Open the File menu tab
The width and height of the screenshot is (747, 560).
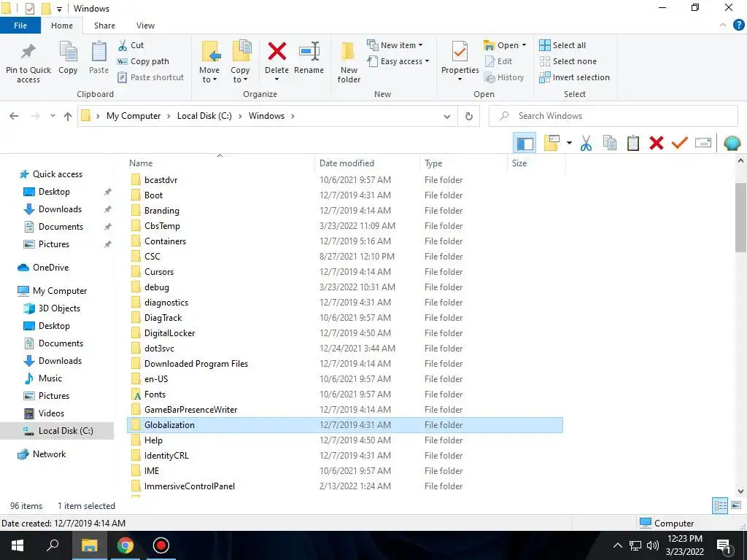(20, 26)
